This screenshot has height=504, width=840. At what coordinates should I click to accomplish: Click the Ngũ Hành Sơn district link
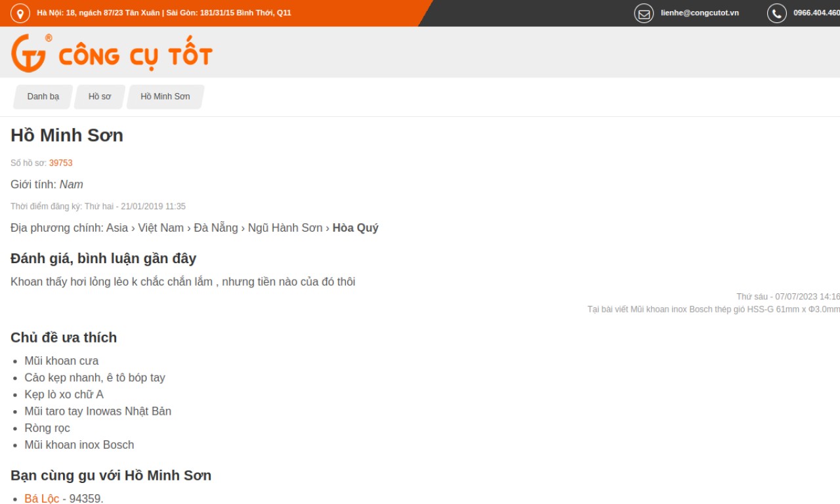[x=285, y=228]
